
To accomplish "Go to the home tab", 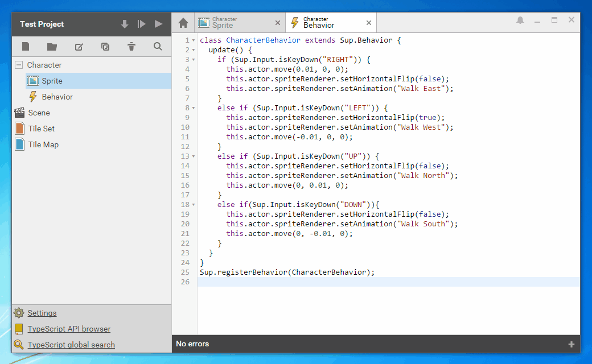I will 183,23.
